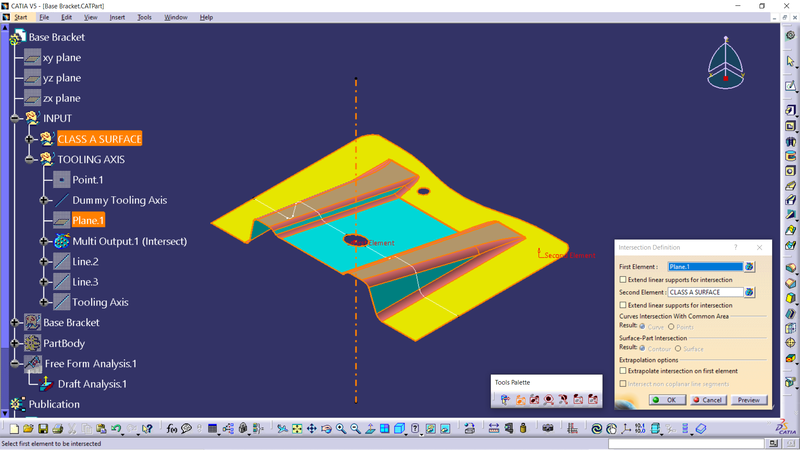
Task: Open the Tools menu
Action: (x=144, y=17)
